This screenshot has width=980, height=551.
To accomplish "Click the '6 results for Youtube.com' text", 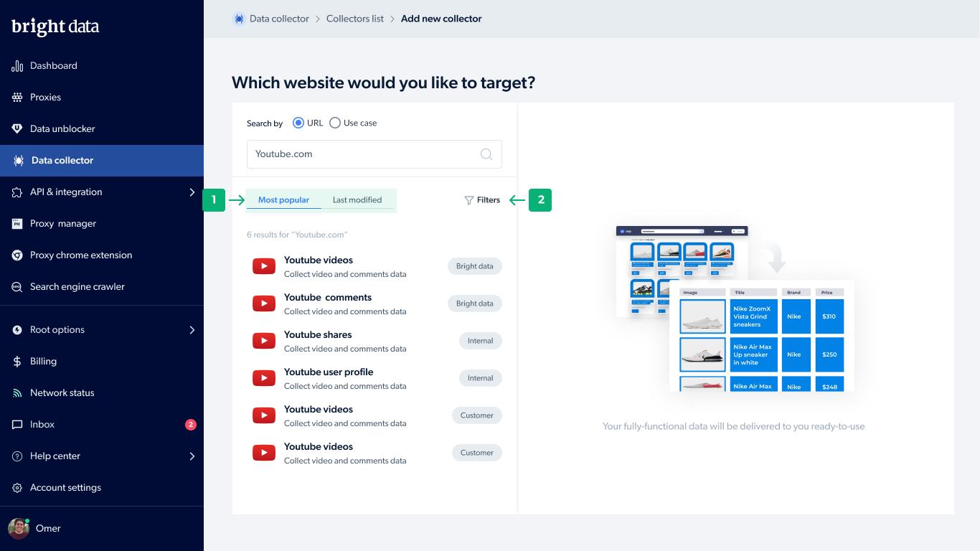I will pos(297,235).
